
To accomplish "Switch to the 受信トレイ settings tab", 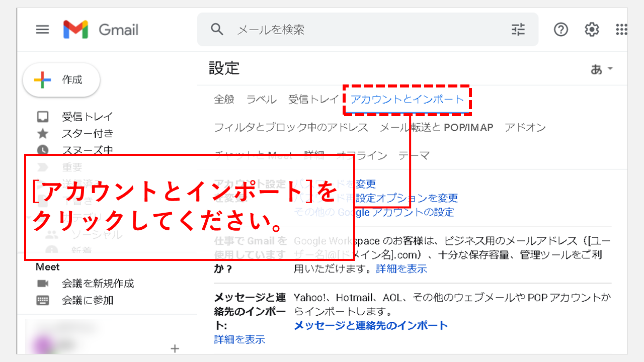I will point(314,100).
